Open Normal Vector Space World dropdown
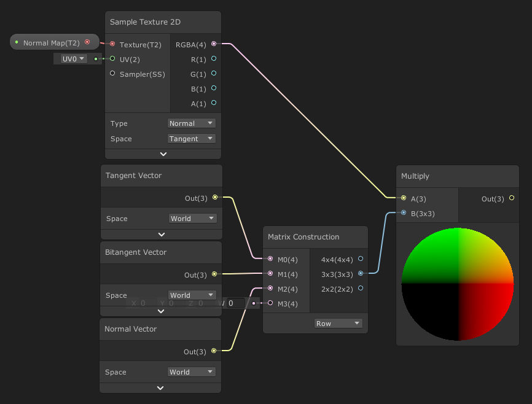The width and height of the screenshot is (532, 404). pos(191,372)
